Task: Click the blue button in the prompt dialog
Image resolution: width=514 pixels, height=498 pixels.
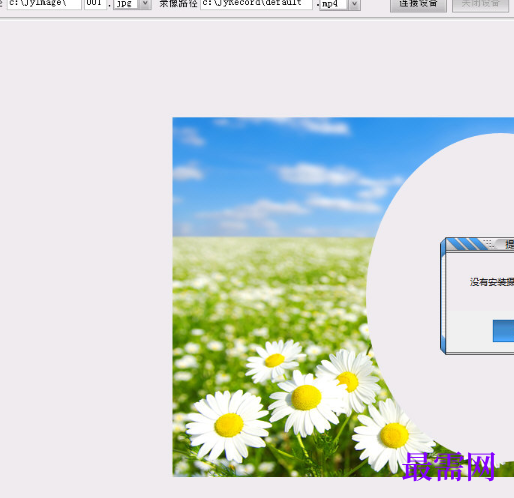Action: (x=503, y=331)
